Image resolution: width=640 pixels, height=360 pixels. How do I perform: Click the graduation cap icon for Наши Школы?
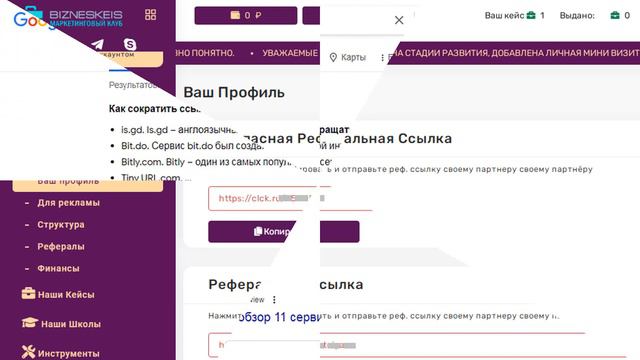click(30, 322)
